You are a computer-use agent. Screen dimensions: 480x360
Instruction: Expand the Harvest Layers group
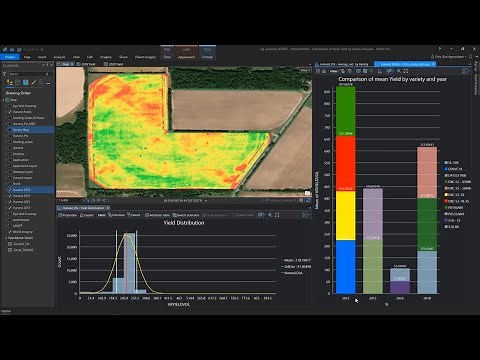click(x=6, y=178)
